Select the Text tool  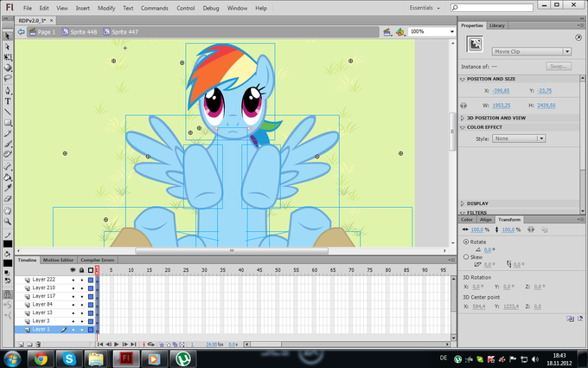(x=7, y=101)
